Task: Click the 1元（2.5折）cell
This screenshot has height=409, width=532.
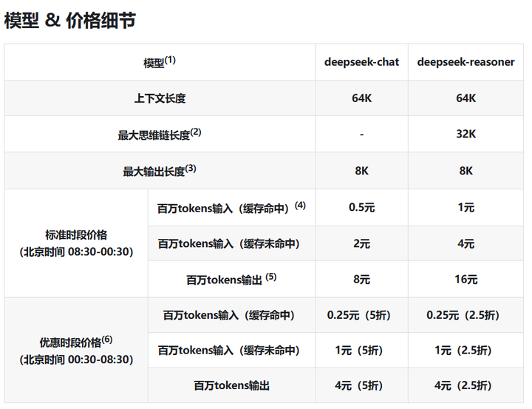Action: (465, 351)
